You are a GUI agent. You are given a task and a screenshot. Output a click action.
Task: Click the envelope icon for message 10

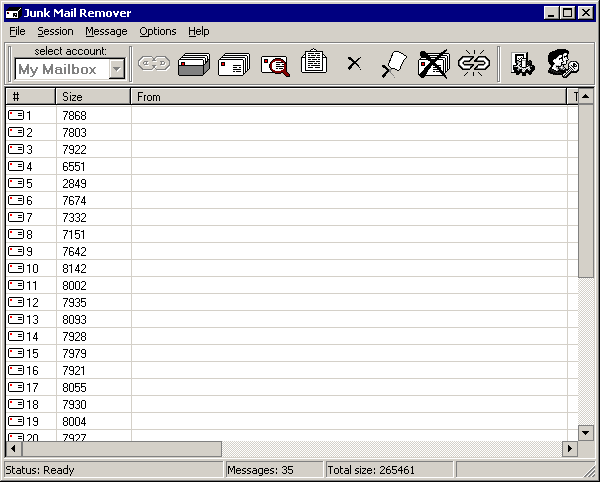pyautogui.click(x=16, y=268)
